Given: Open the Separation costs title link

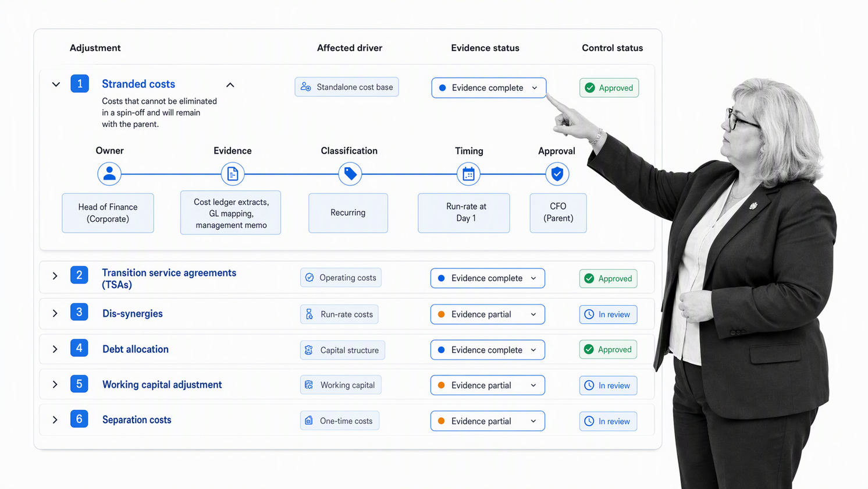Looking at the screenshot, I should point(137,420).
